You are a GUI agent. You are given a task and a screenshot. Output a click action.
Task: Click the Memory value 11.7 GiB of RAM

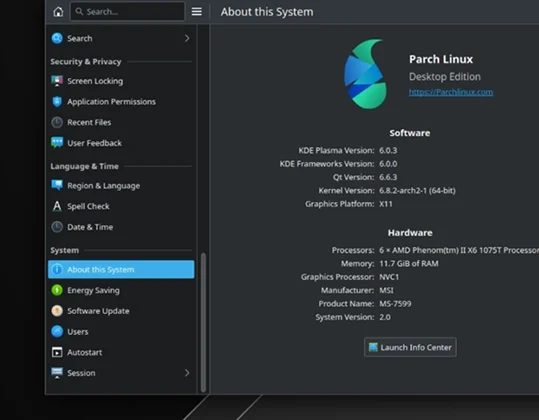click(x=409, y=264)
